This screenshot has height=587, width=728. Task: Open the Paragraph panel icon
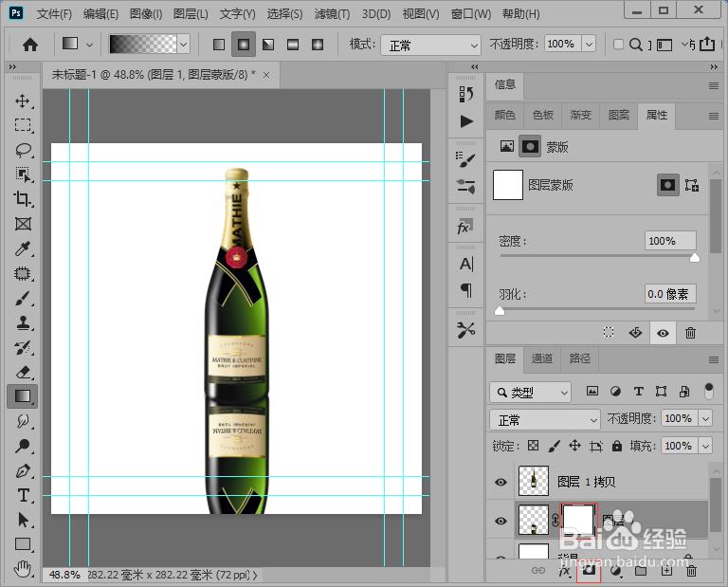(x=466, y=291)
